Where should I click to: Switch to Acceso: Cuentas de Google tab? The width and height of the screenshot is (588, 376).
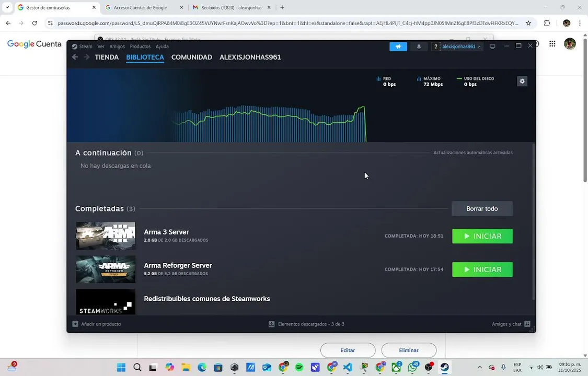click(x=144, y=7)
